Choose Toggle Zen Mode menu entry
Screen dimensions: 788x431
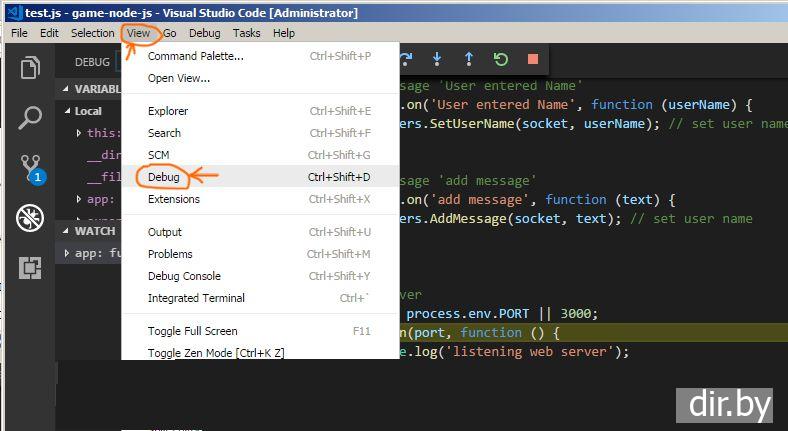(x=260, y=352)
